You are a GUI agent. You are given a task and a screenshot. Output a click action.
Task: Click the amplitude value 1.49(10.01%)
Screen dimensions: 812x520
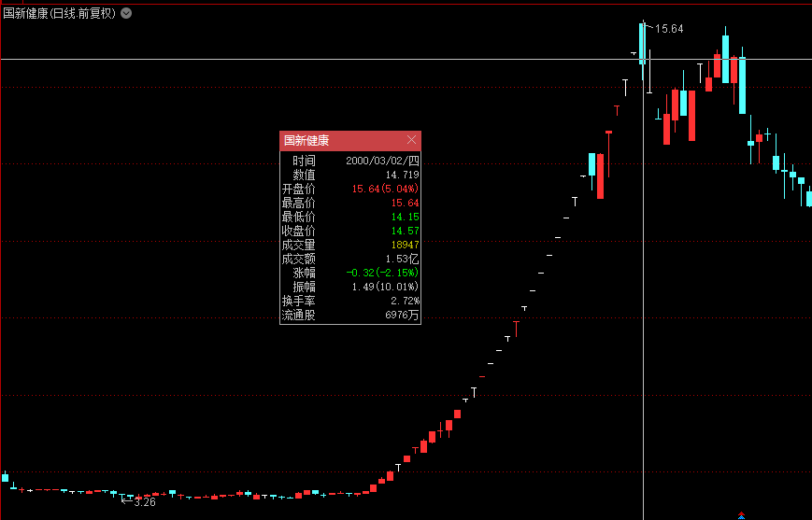click(385, 287)
